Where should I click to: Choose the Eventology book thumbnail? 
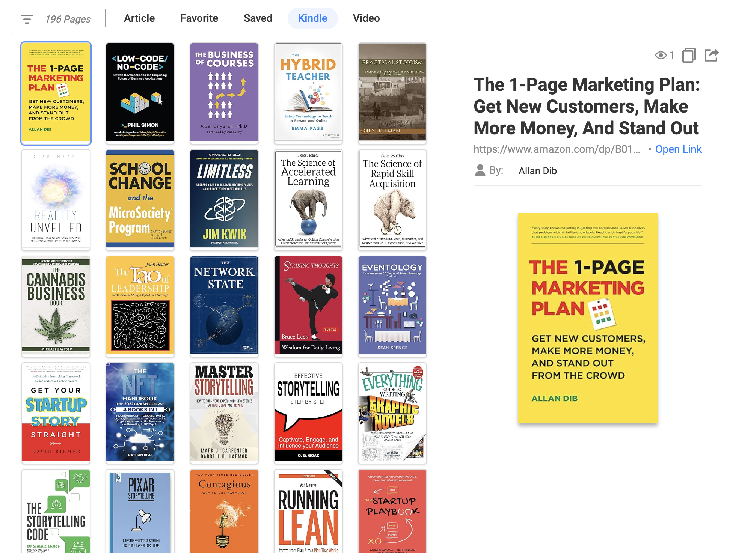[392, 306]
